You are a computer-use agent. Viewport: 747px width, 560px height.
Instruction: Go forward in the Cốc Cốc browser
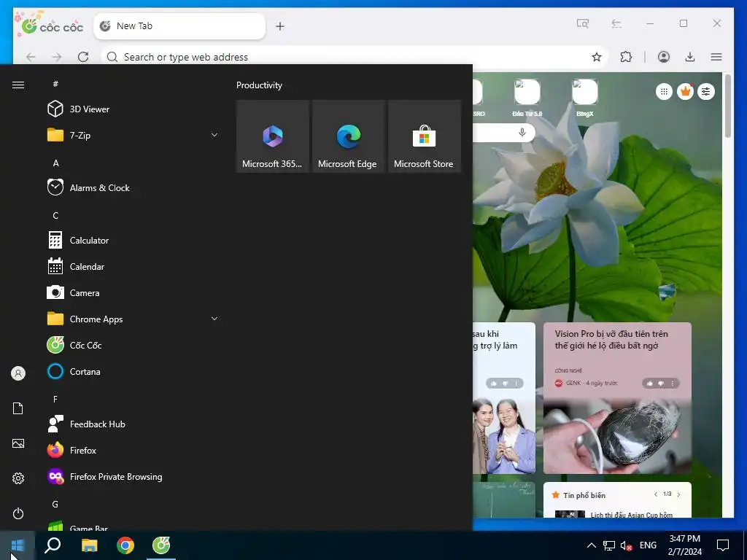(x=57, y=57)
